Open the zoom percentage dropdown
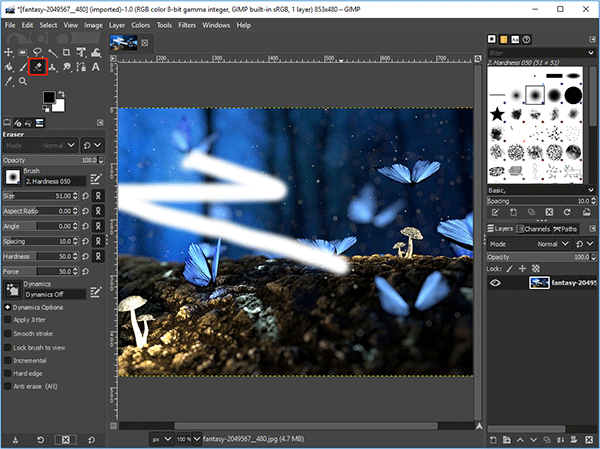The height and width of the screenshot is (449, 600). click(x=197, y=439)
